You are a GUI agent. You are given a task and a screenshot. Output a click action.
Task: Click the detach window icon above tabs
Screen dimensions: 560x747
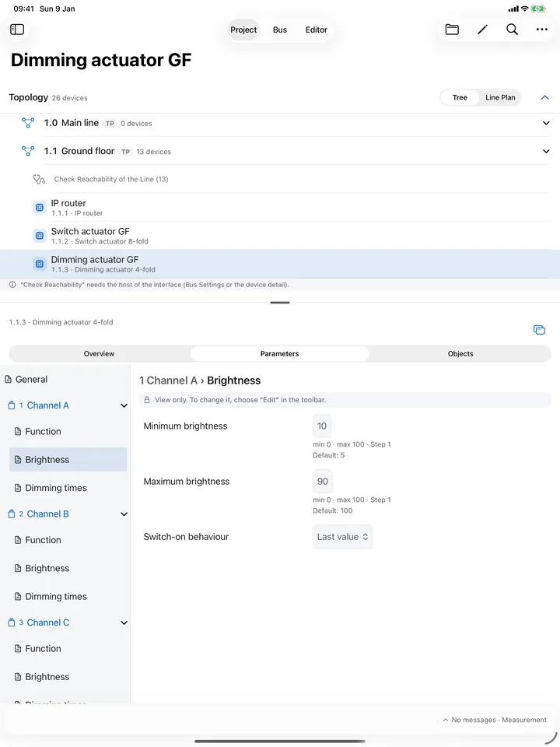(x=539, y=330)
